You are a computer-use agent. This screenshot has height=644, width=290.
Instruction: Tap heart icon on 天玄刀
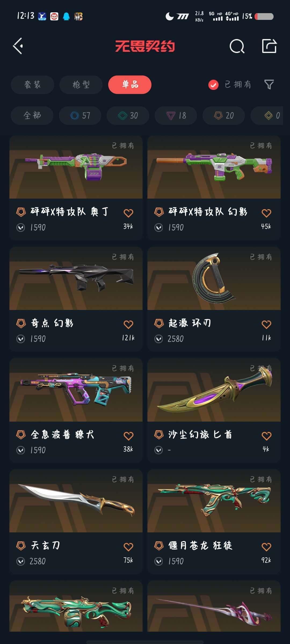coord(128,547)
